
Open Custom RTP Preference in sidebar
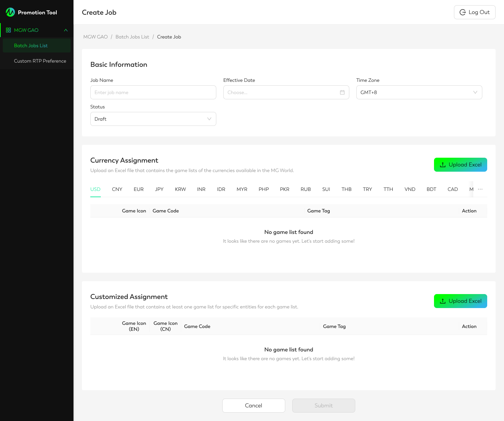(x=40, y=61)
